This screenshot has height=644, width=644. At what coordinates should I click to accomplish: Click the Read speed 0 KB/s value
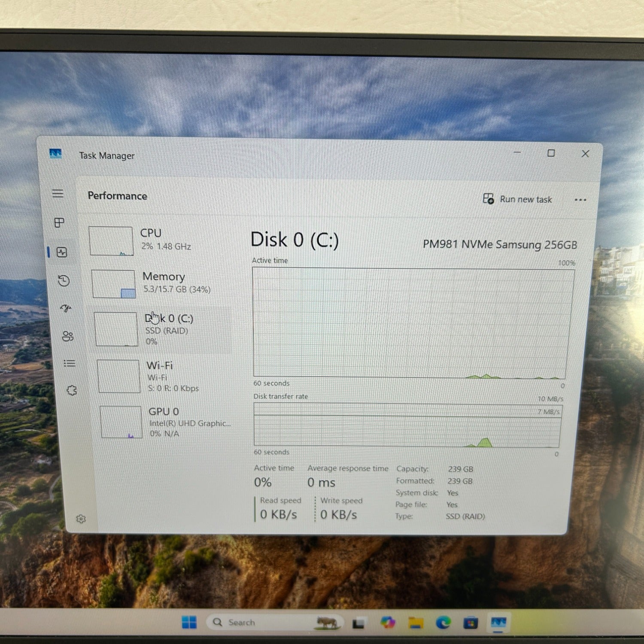279,514
